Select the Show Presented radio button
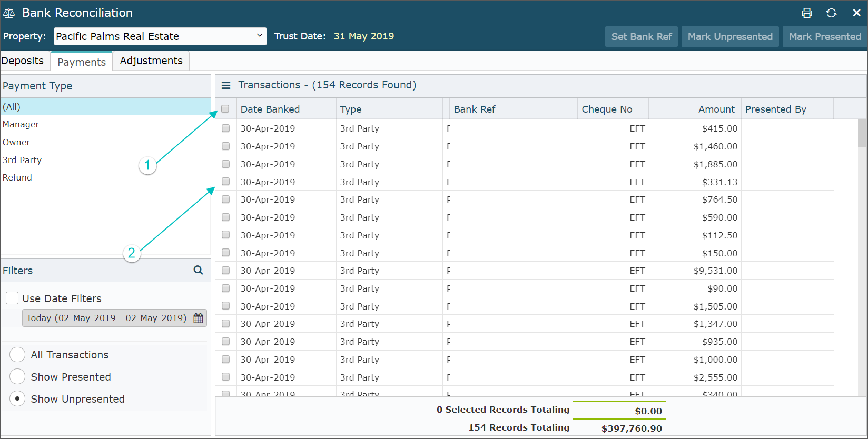The width and height of the screenshot is (868, 439). (17, 377)
